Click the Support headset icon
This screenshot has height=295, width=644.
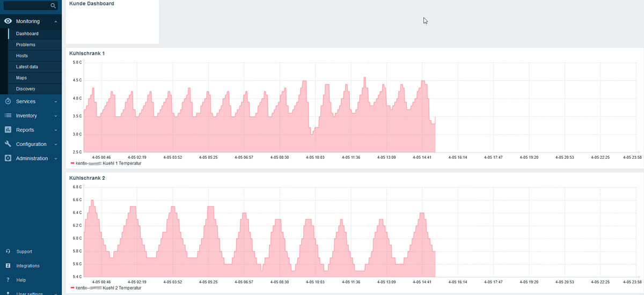pyautogui.click(x=8, y=252)
